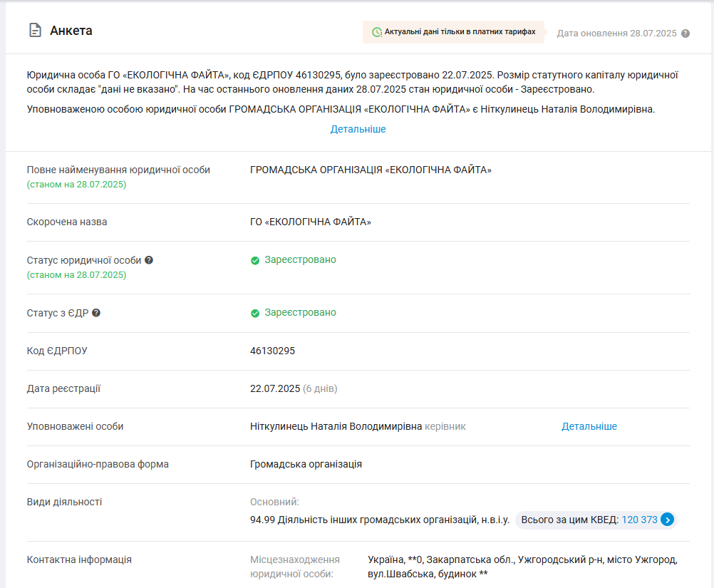714x588 pixels.
Task: Click the Анкета document icon
Action: (x=35, y=31)
